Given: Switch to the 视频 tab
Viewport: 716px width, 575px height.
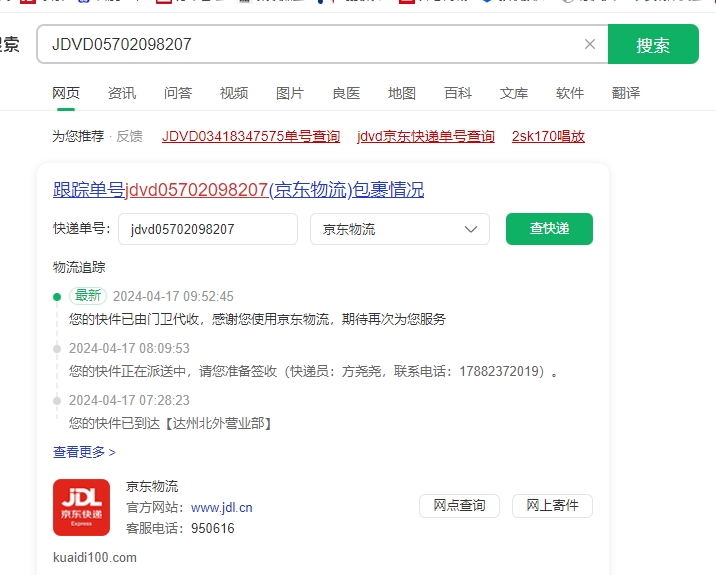Looking at the screenshot, I should point(234,93).
